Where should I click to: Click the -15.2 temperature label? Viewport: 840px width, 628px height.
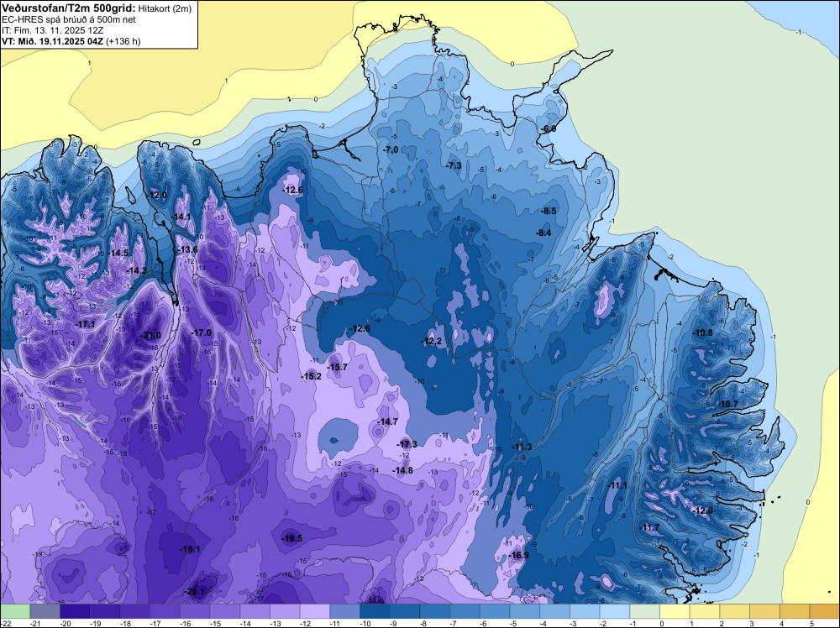tap(312, 376)
